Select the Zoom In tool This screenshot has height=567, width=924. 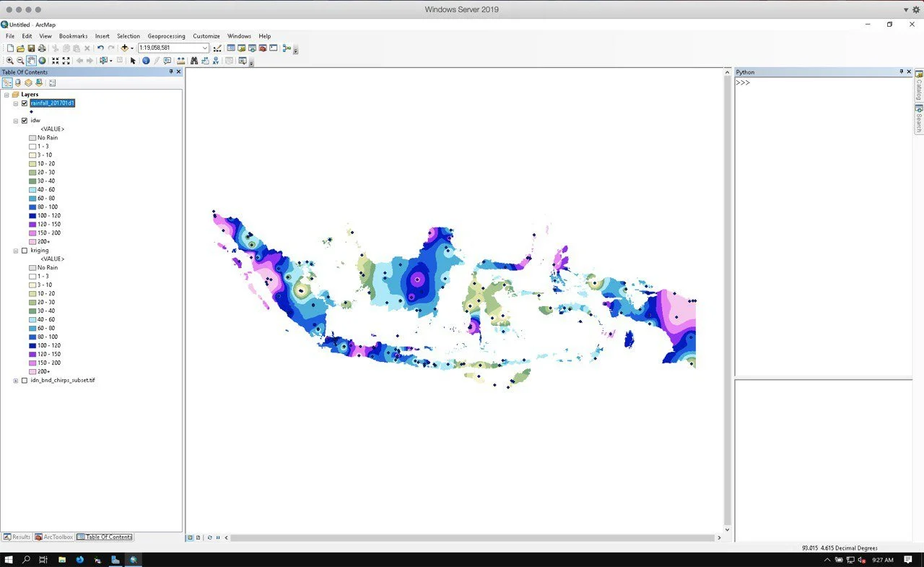point(9,61)
